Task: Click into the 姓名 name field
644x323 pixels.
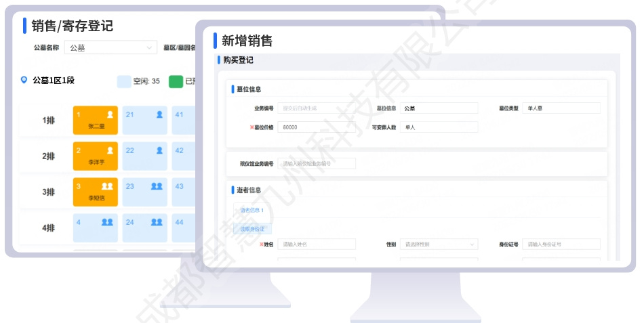Action: pyautogui.click(x=316, y=244)
